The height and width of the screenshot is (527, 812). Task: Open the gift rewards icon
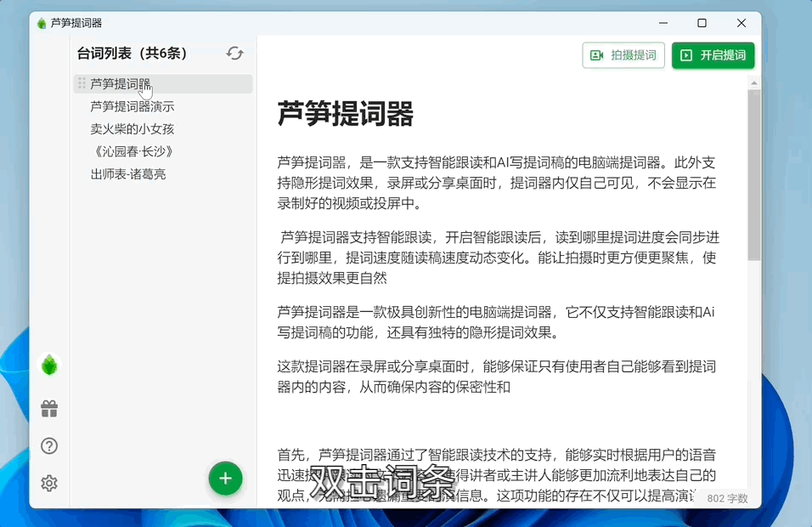(x=49, y=409)
